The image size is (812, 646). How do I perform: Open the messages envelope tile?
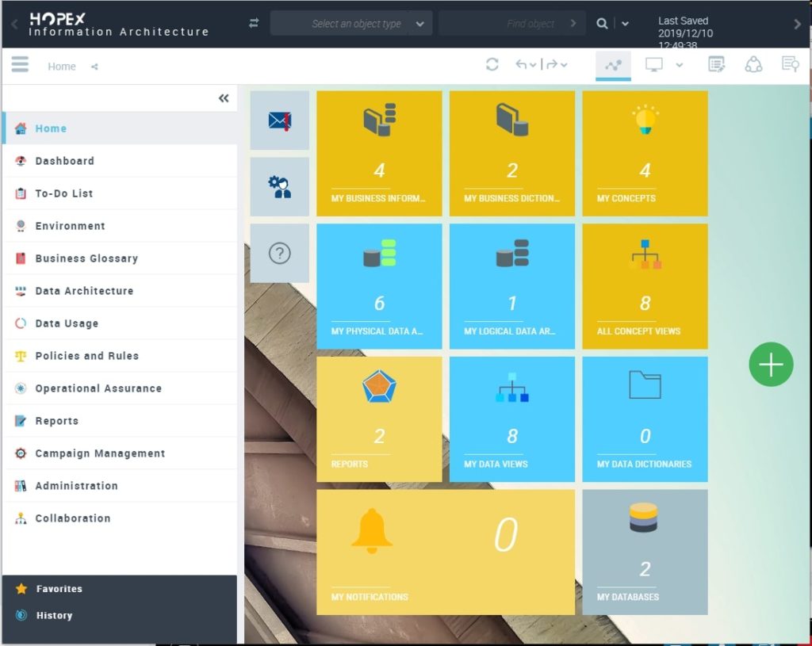[x=279, y=121]
